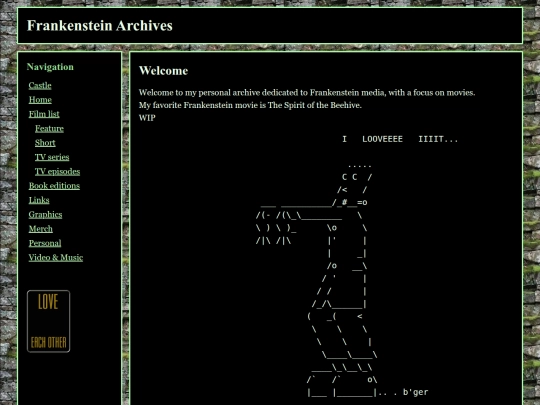540x405 pixels.
Task: Open the Personal page link
Action: [x=45, y=243]
